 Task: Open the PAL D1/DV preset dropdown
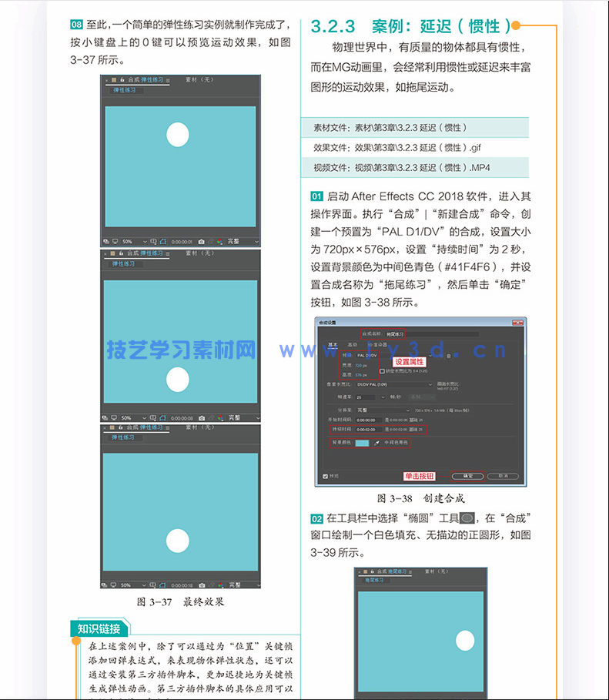[394, 355]
